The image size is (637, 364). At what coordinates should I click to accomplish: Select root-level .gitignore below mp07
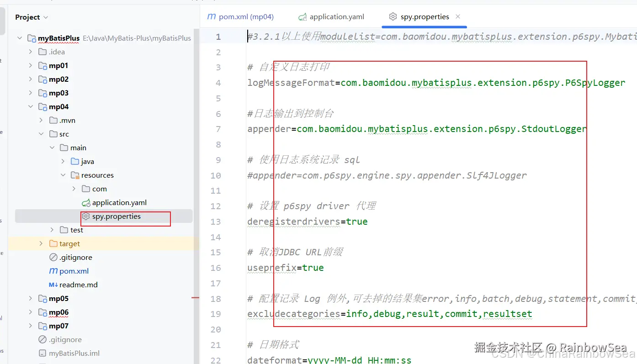(x=66, y=339)
